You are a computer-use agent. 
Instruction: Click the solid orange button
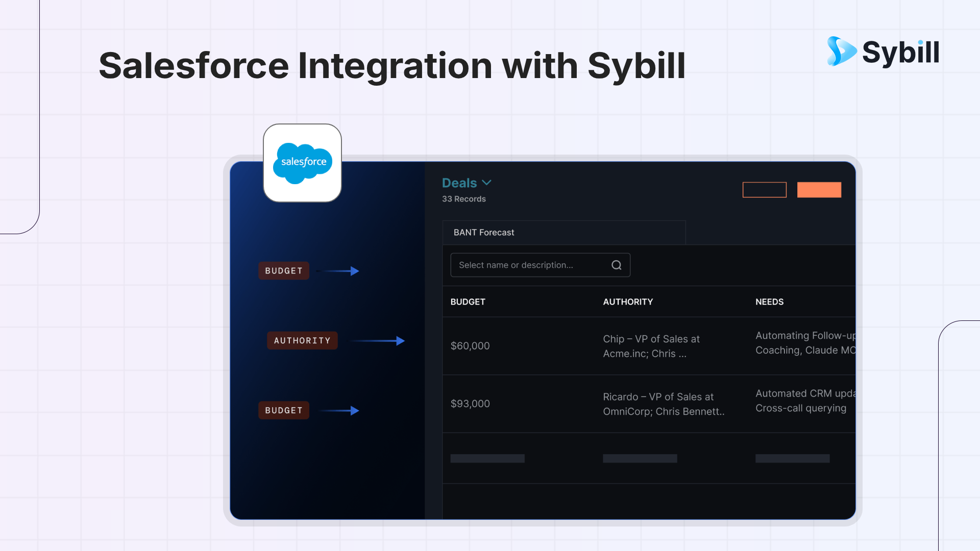[819, 190]
